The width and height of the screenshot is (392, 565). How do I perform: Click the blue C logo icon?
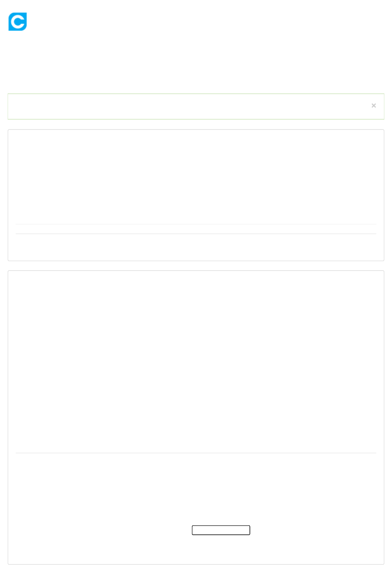17,22
